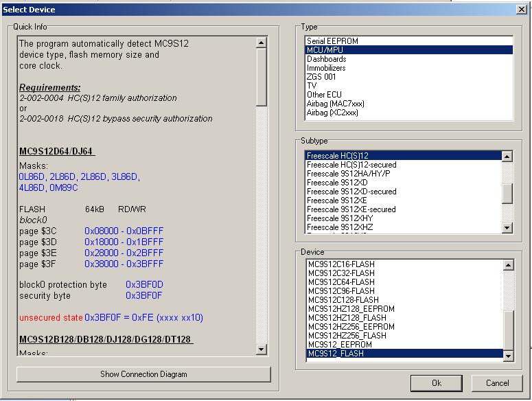Select ZGS 001 type
The width and height of the screenshot is (532, 401).
tap(409, 77)
